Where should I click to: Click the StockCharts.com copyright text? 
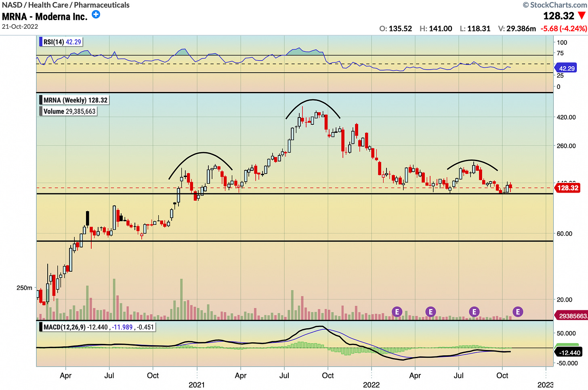[x=554, y=5]
